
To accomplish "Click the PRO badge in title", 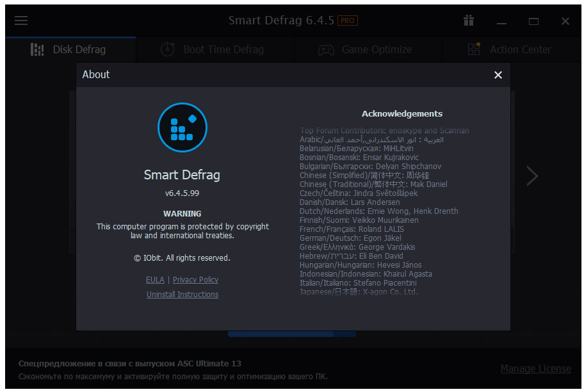I will pos(348,20).
